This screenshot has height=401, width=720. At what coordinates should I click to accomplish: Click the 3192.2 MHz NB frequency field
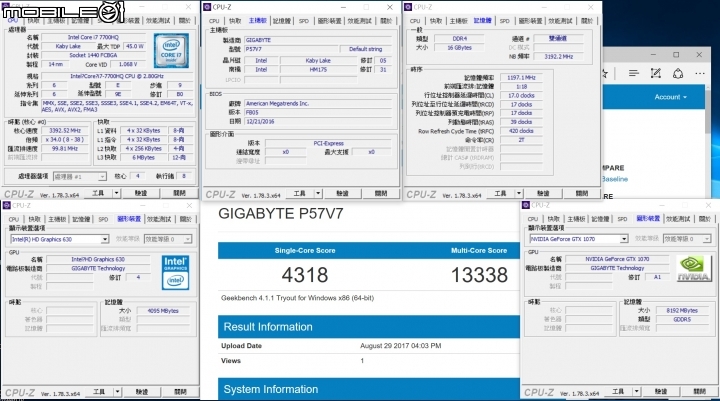point(558,56)
